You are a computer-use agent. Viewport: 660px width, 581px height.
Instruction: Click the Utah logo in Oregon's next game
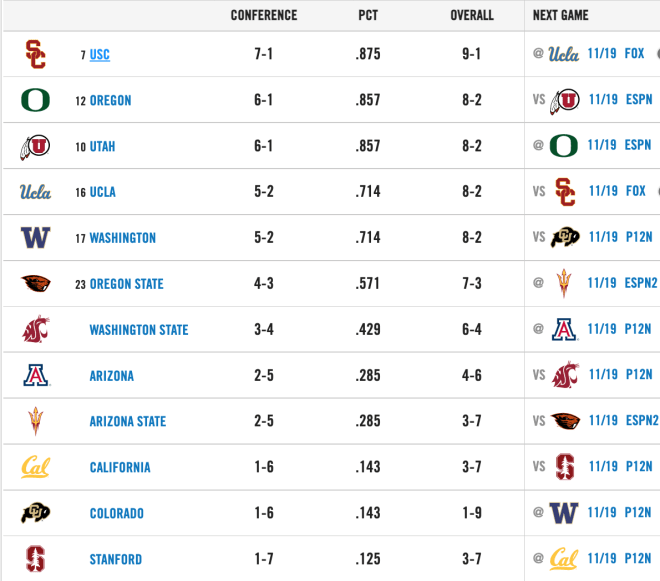(x=564, y=101)
